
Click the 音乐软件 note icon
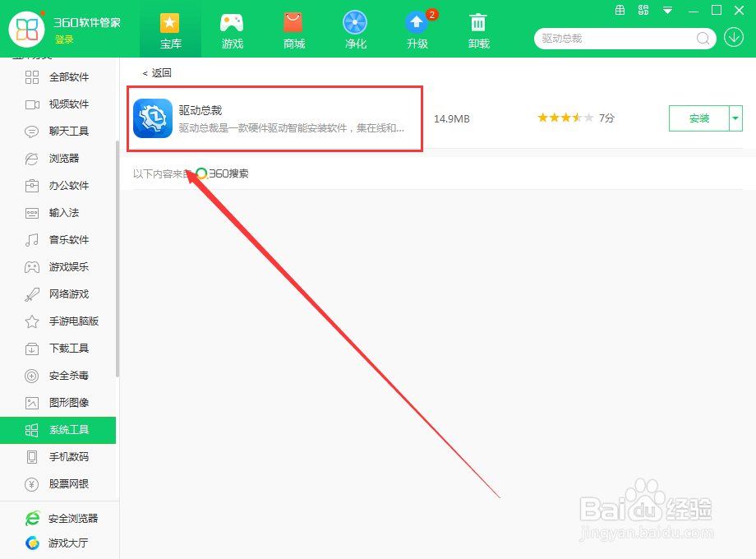coord(32,240)
